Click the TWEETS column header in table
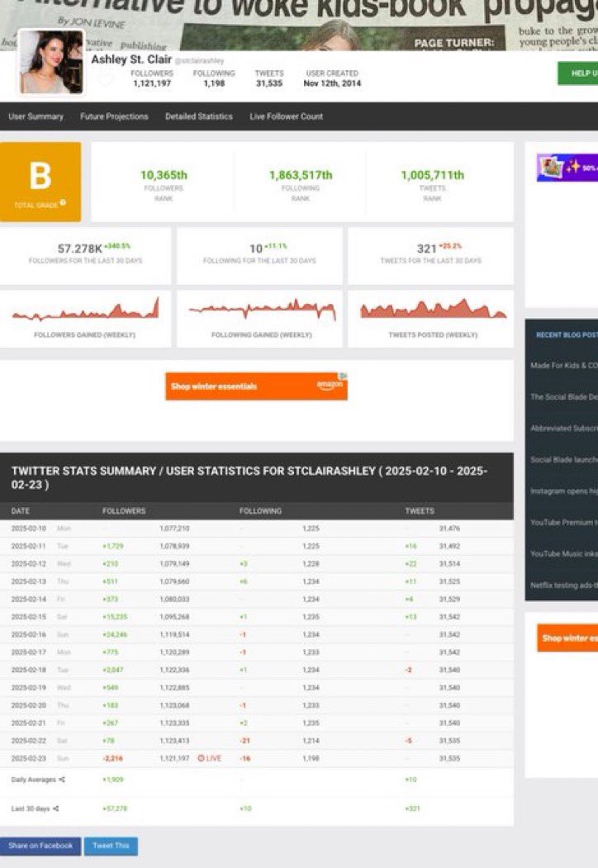Image resolution: width=598 pixels, height=868 pixels. click(x=420, y=511)
